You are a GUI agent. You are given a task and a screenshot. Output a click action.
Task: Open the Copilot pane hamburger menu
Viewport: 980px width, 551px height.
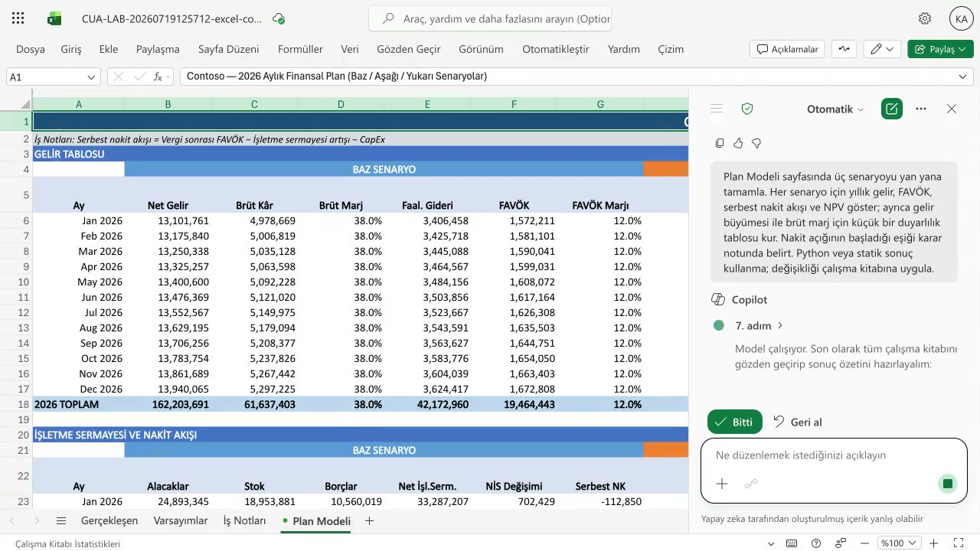coord(717,109)
